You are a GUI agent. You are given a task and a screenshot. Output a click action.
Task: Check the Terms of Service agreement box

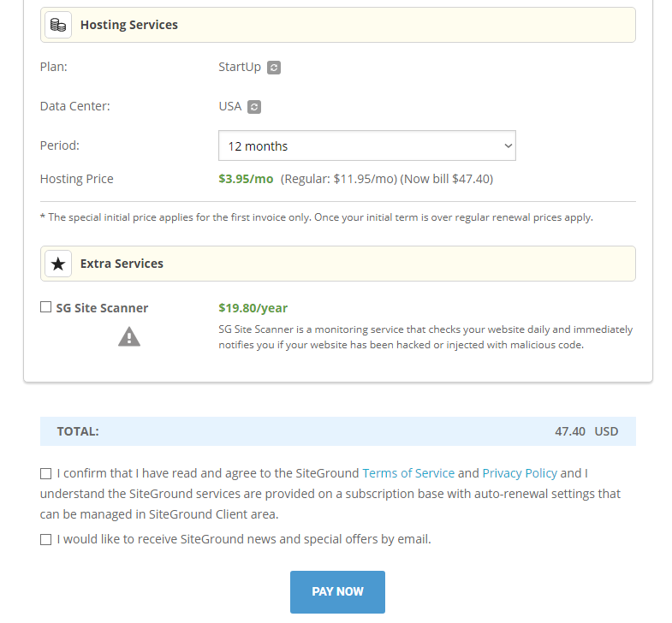tap(45, 473)
